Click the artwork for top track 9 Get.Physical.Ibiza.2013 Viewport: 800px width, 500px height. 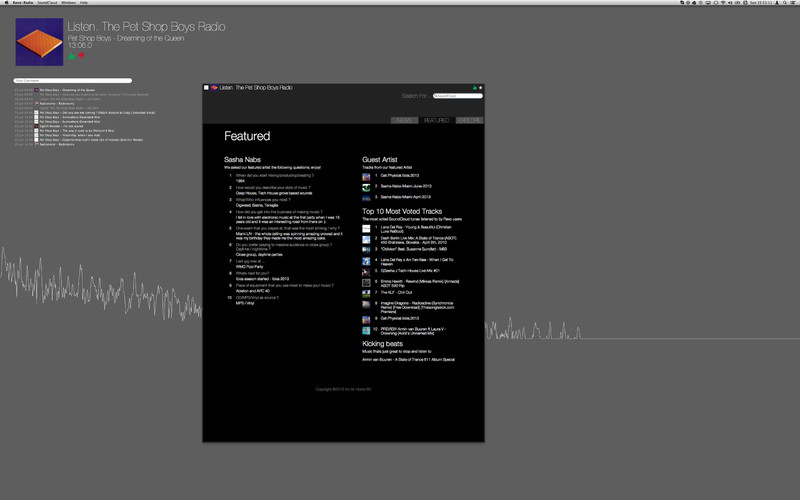366,320
